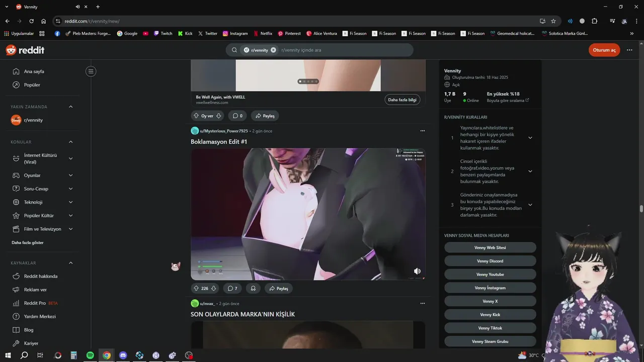Screen dimensions: 644x362
Task: Downvote the Boklamasyon Edit #1 post
Action: 214,289
